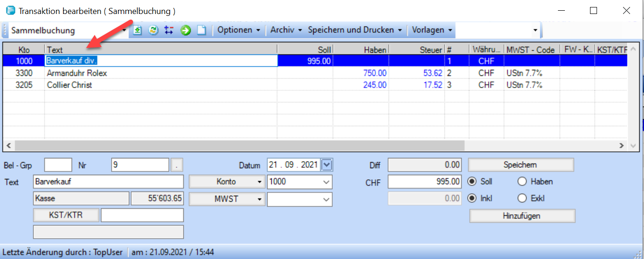Open the Optionen menu
The width and height of the screenshot is (644, 259).
239,30
